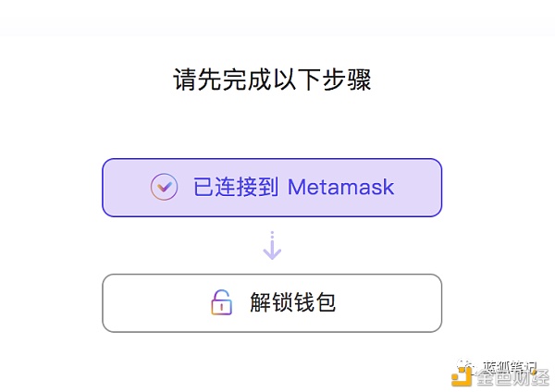The width and height of the screenshot is (555, 392).
Task: Click the word Metamask in purple box
Action: pyautogui.click(x=340, y=187)
